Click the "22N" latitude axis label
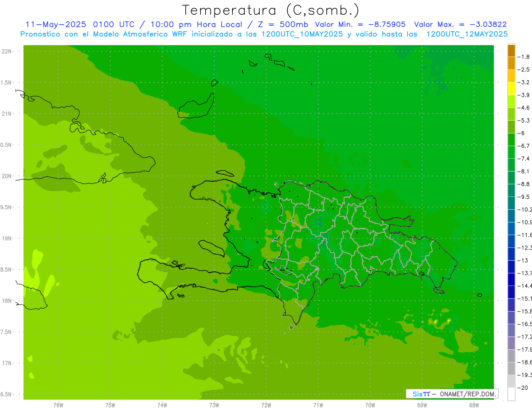 (7, 51)
